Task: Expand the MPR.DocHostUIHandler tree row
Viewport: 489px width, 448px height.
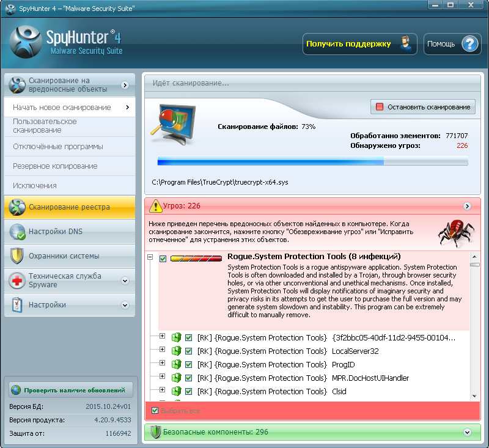Action: (162, 376)
